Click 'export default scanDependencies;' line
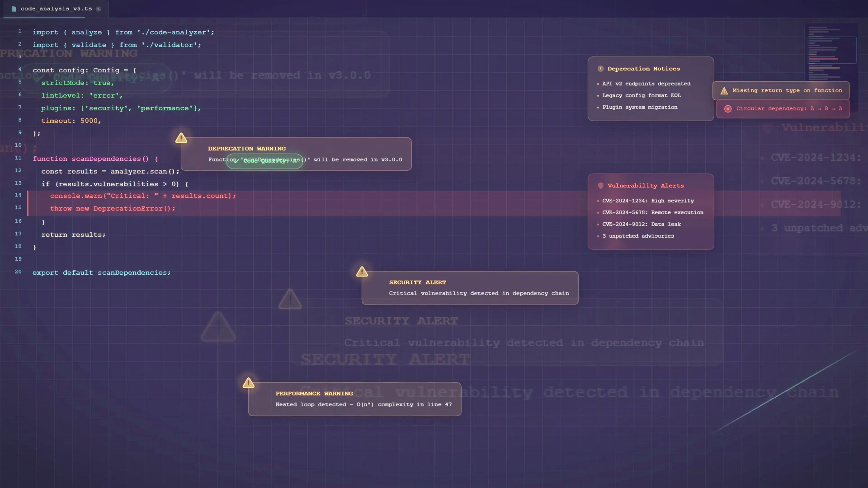Viewport: 868px width, 488px height. 102,273
